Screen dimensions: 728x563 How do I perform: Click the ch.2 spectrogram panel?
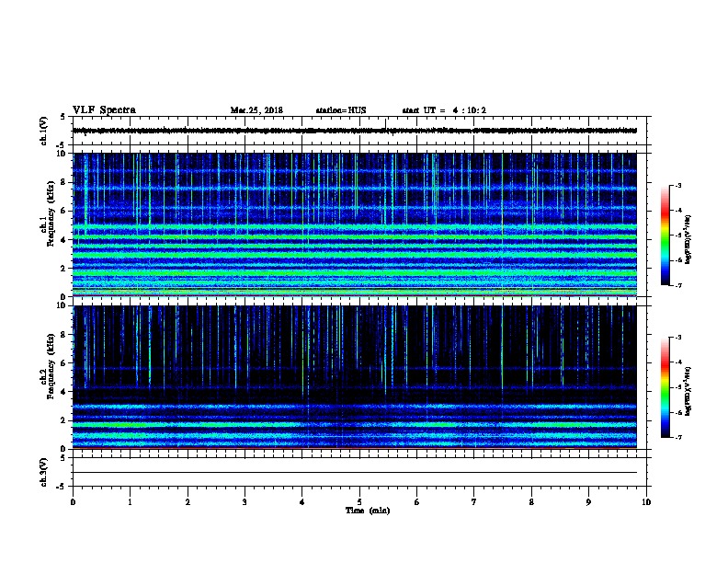point(355,377)
